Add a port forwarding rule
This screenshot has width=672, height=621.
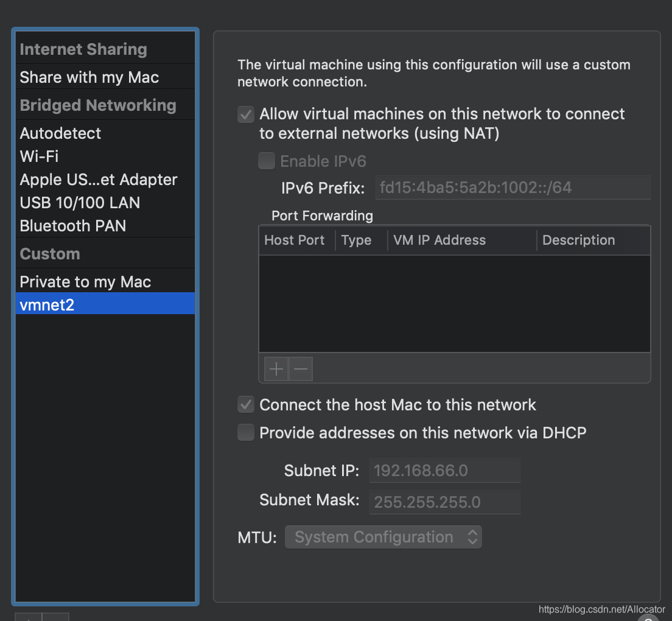click(x=276, y=368)
